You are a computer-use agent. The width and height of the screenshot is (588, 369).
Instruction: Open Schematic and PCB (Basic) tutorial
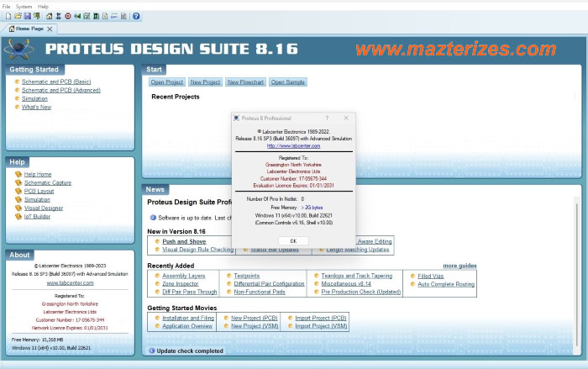click(56, 82)
